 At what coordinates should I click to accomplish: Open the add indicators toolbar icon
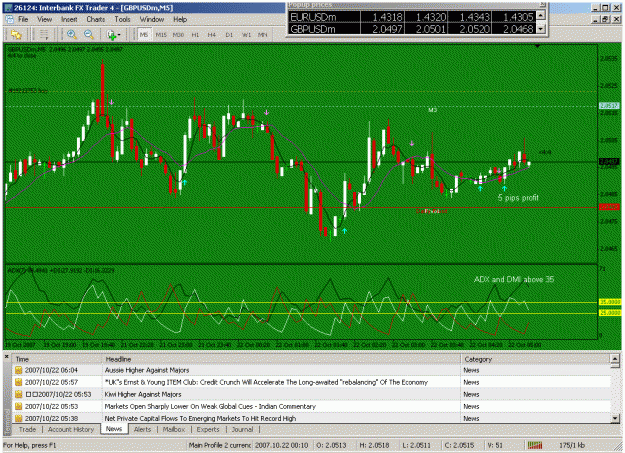[111, 35]
